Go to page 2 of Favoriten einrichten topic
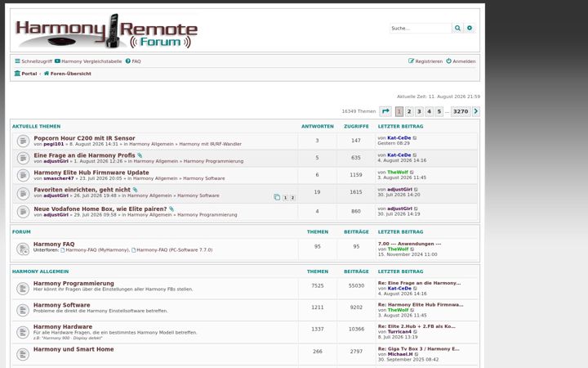This screenshot has width=588, height=368. (x=292, y=198)
